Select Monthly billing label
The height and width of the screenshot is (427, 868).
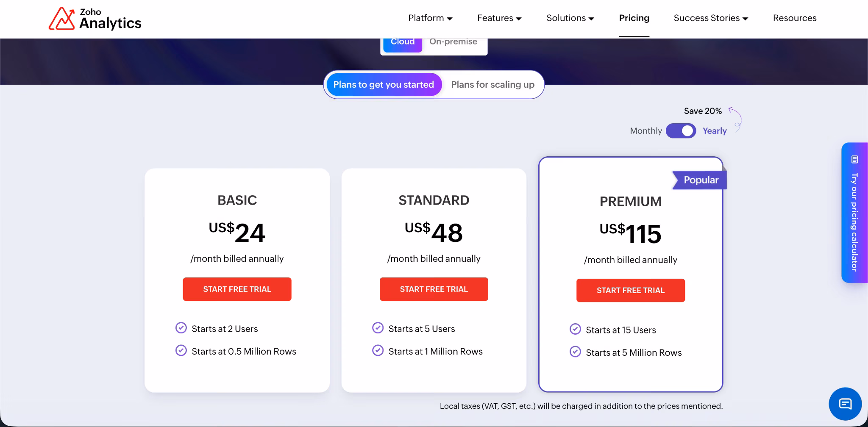click(x=646, y=131)
